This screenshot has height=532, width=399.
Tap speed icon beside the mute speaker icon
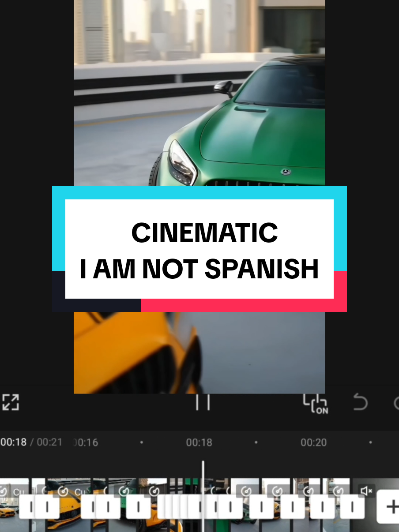click(338, 491)
